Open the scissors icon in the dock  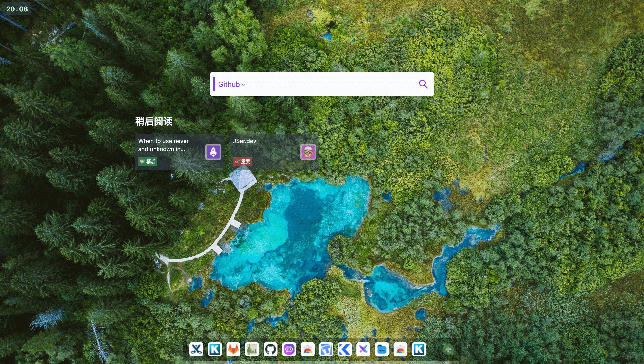pos(196,349)
